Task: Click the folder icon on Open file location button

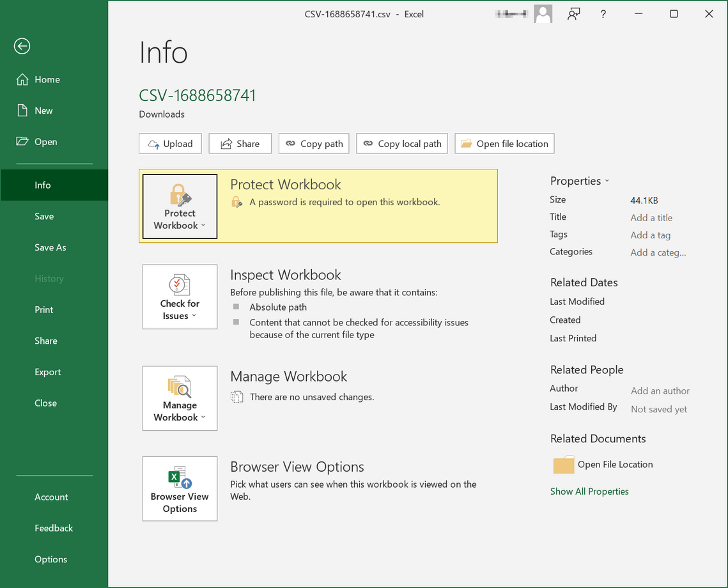Action: point(466,143)
